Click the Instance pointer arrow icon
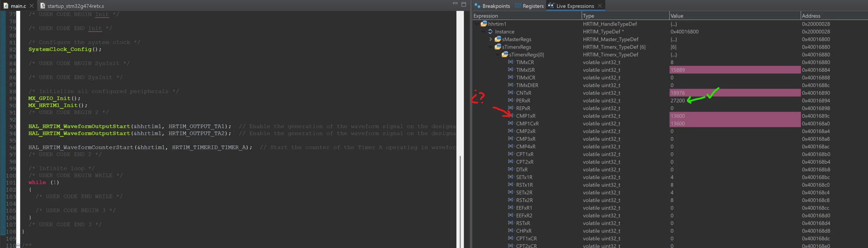The image size is (868, 248). pos(491,32)
